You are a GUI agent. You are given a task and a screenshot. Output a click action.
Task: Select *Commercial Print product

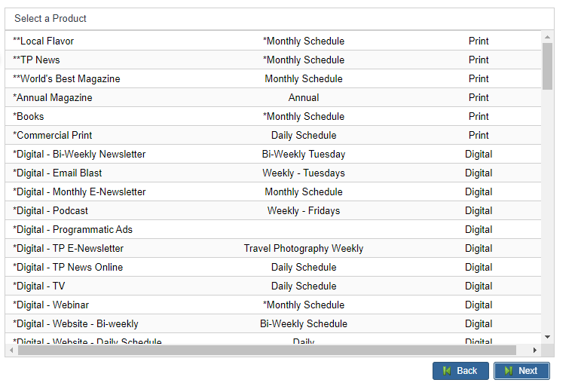pyautogui.click(x=273, y=135)
